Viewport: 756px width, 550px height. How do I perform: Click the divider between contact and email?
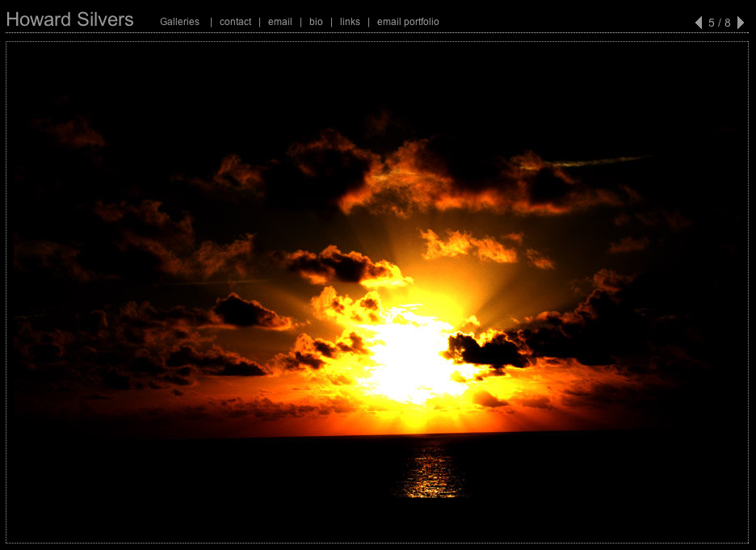click(259, 22)
